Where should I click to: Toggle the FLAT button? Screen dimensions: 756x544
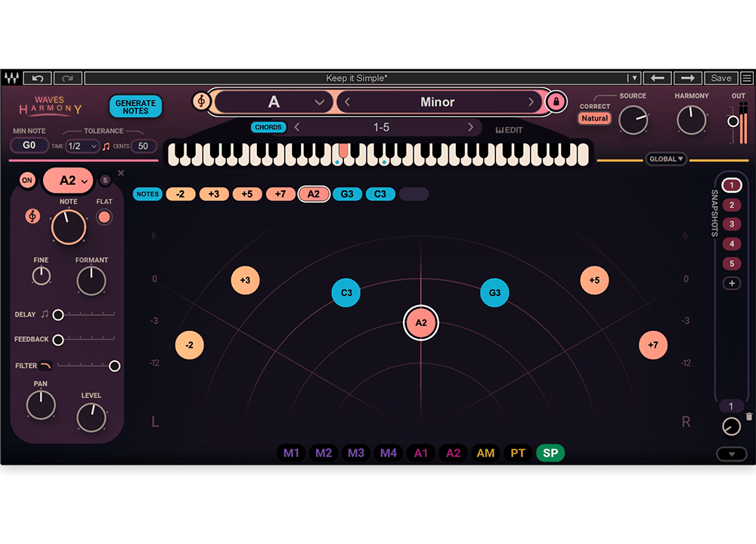tap(104, 218)
